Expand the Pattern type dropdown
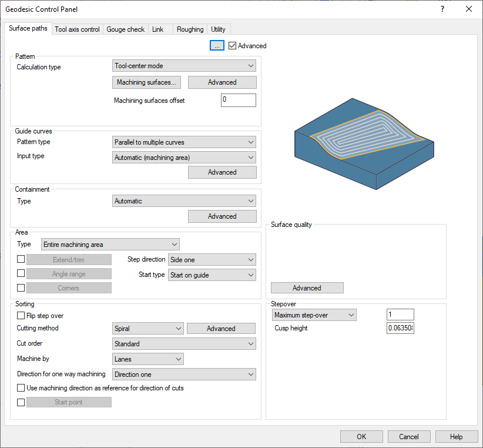 pyautogui.click(x=184, y=142)
